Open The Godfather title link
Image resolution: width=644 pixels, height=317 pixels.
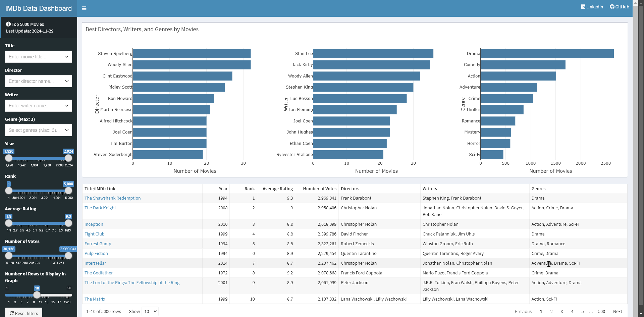click(x=99, y=273)
